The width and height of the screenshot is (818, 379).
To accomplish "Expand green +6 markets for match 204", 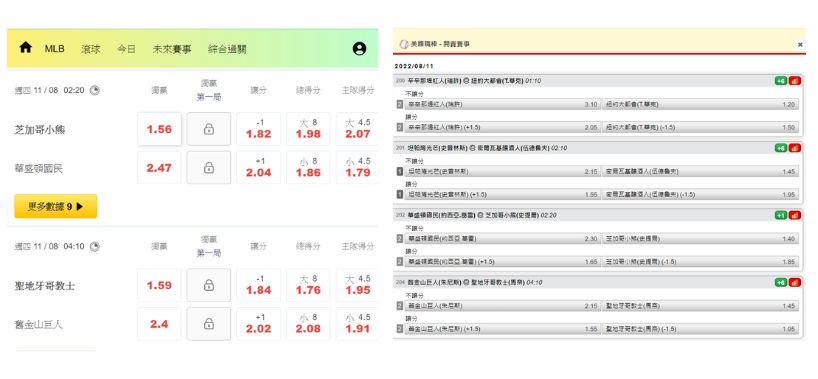I will click(x=781, y=282).
